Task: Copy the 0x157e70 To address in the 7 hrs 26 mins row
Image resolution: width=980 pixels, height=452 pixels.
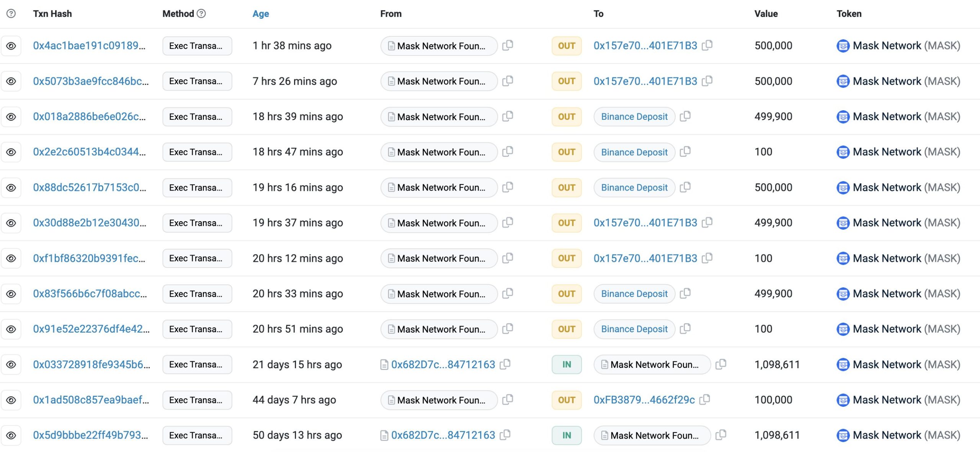Action: click(x=707, y=81)
